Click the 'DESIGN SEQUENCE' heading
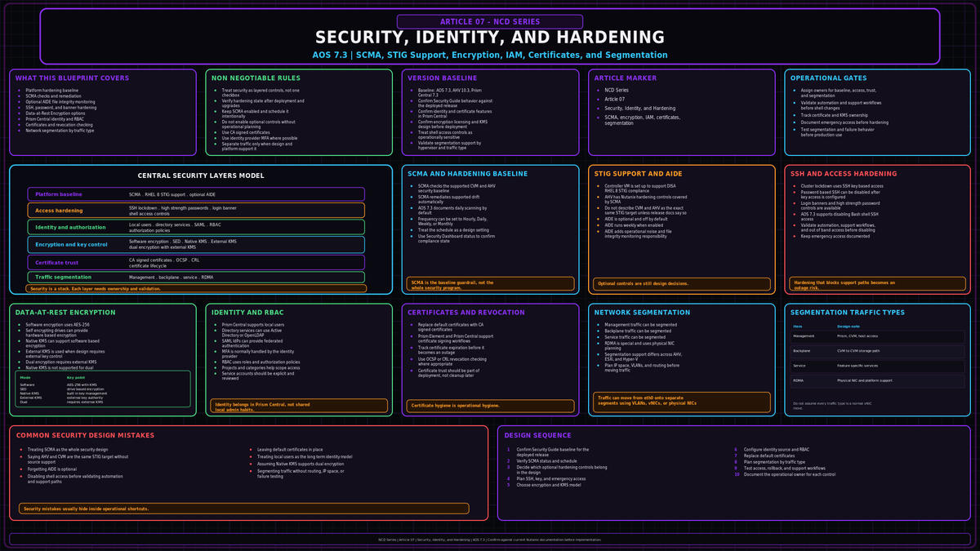Screen dimensions: 980x551 (537, 435)
